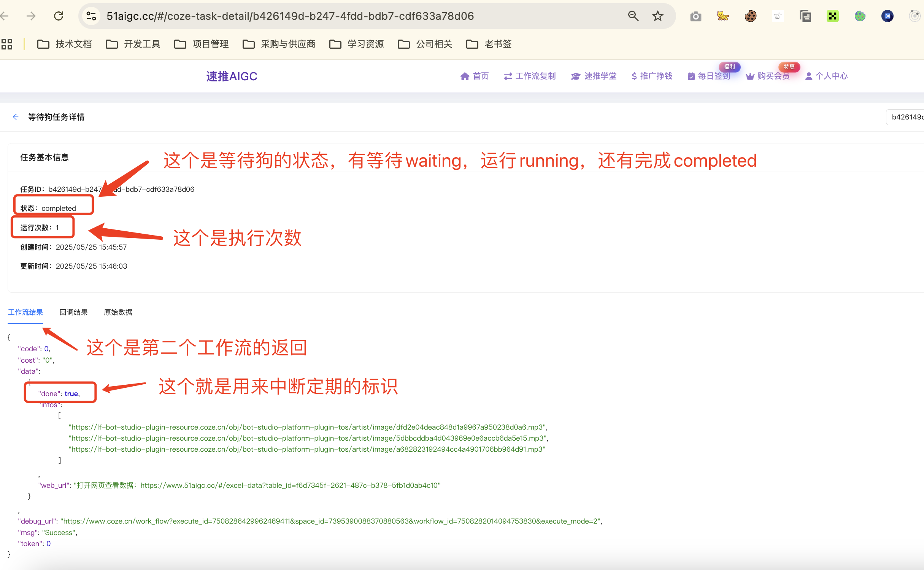
Task: Open the green pixel extension icon
Action: tap(832, 16)
